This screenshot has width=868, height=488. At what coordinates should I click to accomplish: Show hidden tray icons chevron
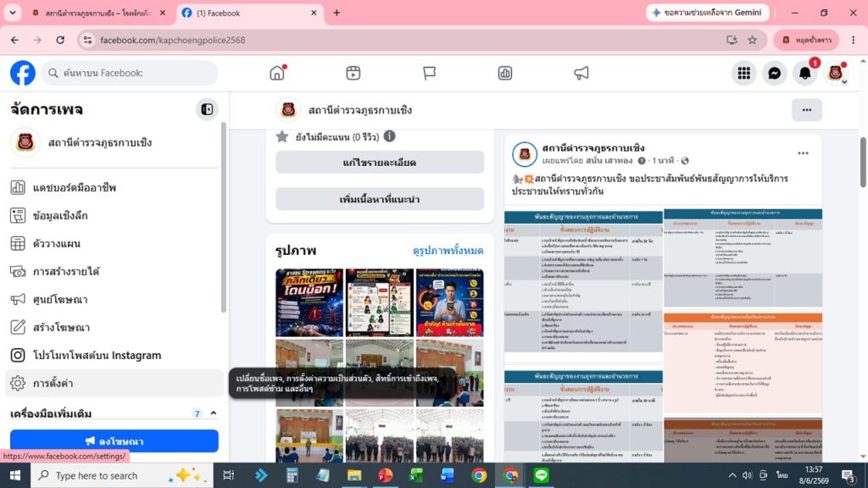(732, 475)
